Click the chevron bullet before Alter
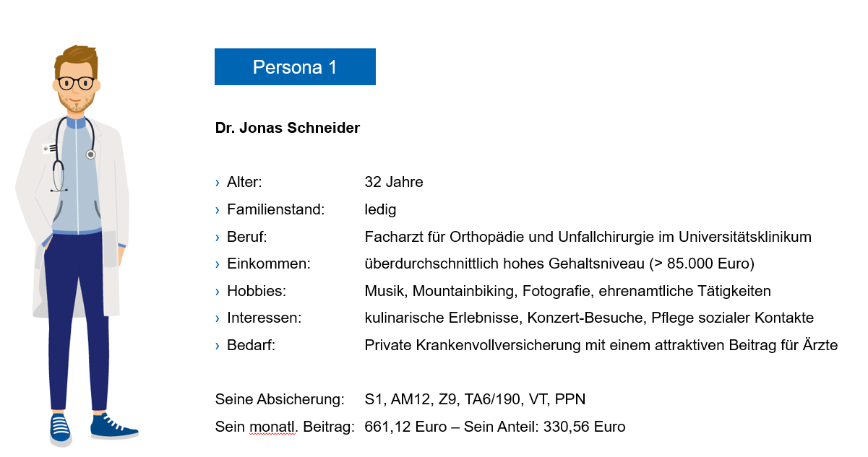 [218, 183]
